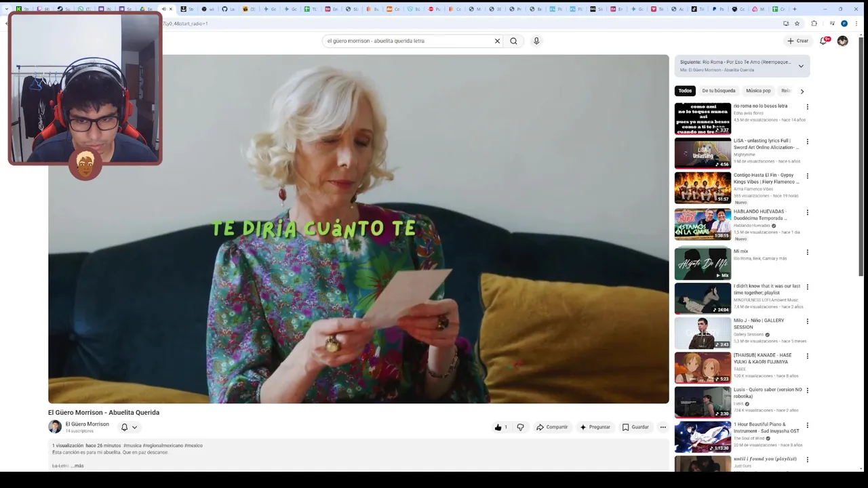
Task: Select the 'Todos' filter chip
Action: pyautogui.click(x=686, y=91)
